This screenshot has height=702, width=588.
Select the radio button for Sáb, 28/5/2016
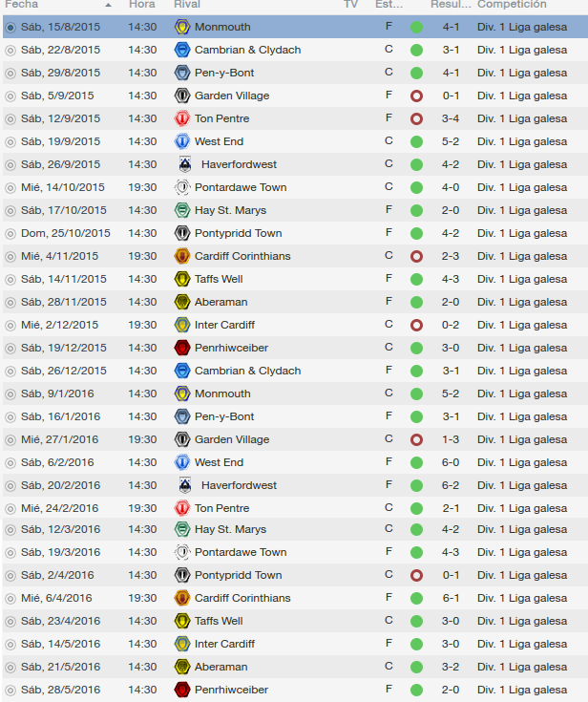pyautogui.click(x=10, y=691)
